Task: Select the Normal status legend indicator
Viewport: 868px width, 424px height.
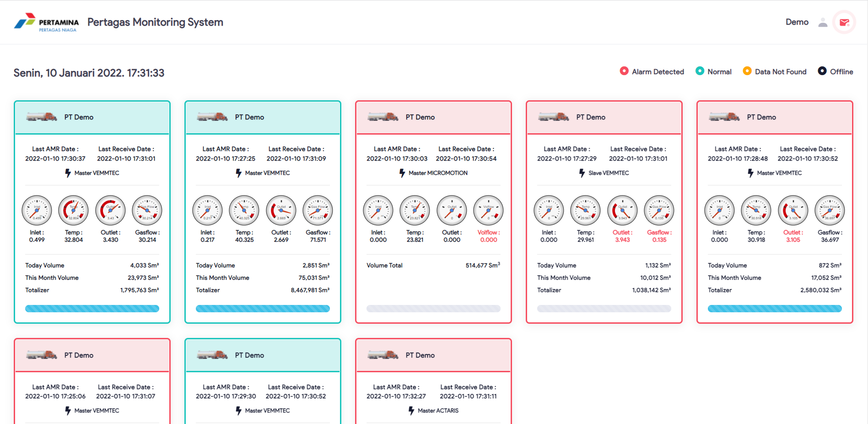Action: tap(700, 71)
